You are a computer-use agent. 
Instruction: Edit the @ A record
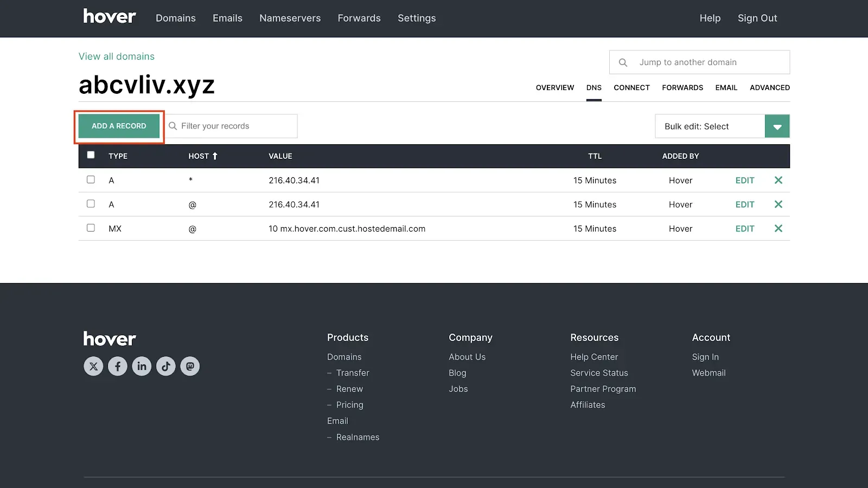[745, 204]
